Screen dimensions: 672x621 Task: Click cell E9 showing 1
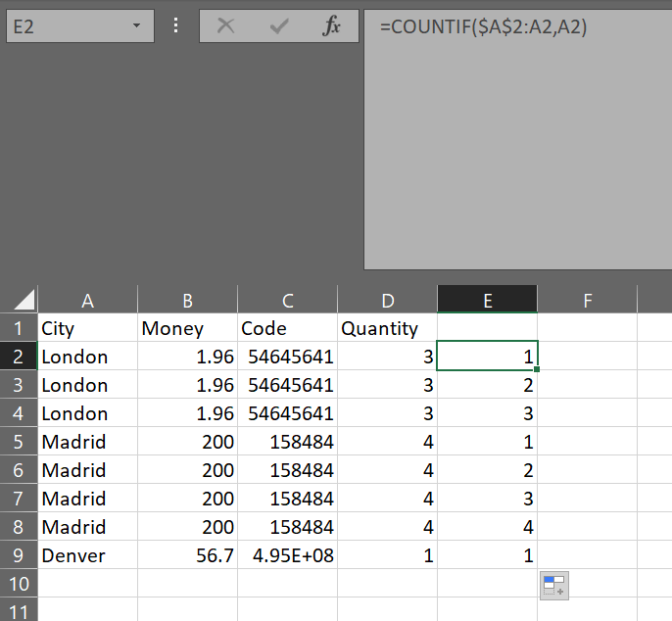click(x=487, y=554)
